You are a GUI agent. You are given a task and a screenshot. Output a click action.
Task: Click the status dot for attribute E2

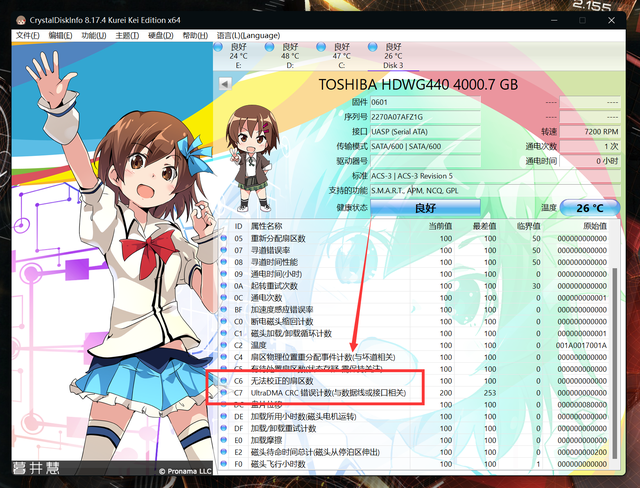224,452
